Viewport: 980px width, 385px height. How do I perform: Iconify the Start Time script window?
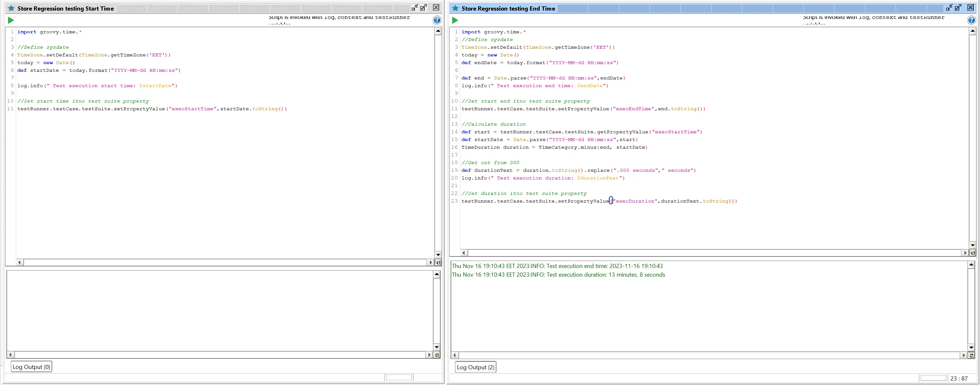point(414,8)
